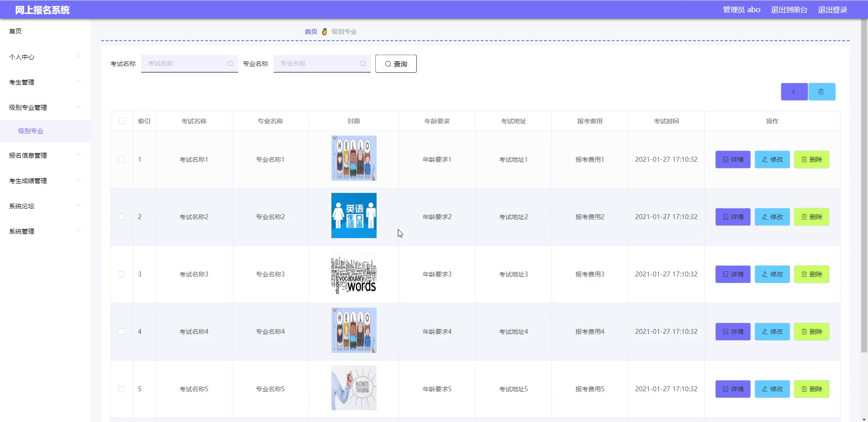Click cell 年龄要求2
The image size is (868, 422).
point(437,217)
